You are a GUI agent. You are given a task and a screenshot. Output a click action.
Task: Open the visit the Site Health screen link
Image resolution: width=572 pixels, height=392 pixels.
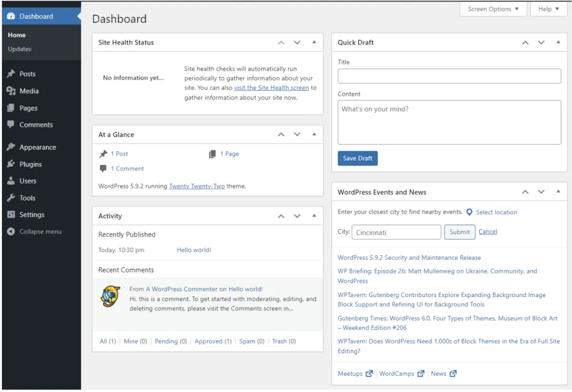point(271,88)
